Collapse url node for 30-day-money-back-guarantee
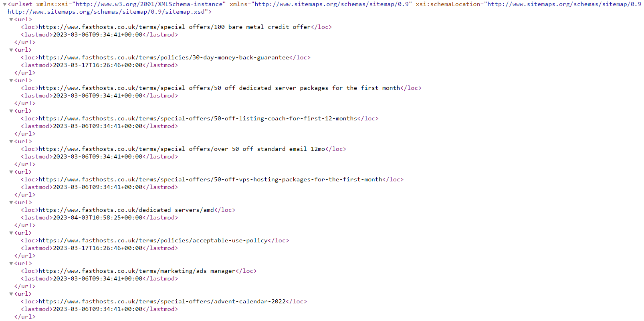The width and height of the screenshot is (644, 321). pos(11,50)
